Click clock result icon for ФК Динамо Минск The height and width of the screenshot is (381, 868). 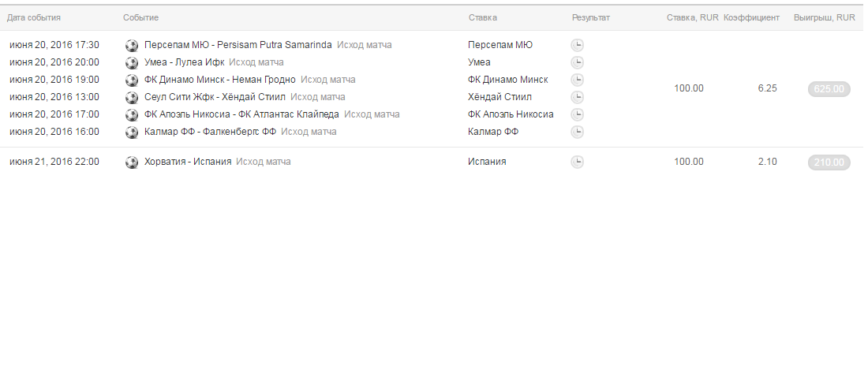[578, 80]
